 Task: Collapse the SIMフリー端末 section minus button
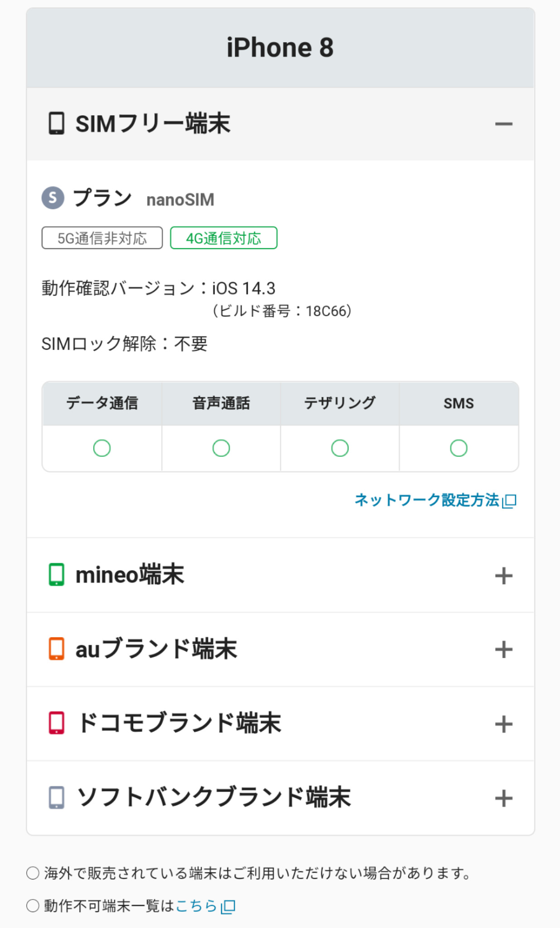(x=503, y=124)
